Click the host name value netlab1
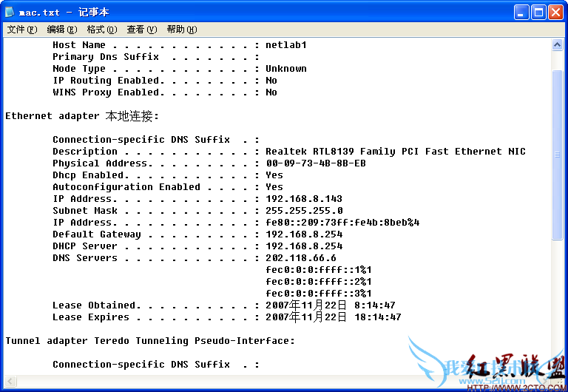 [x=285, y=45]
